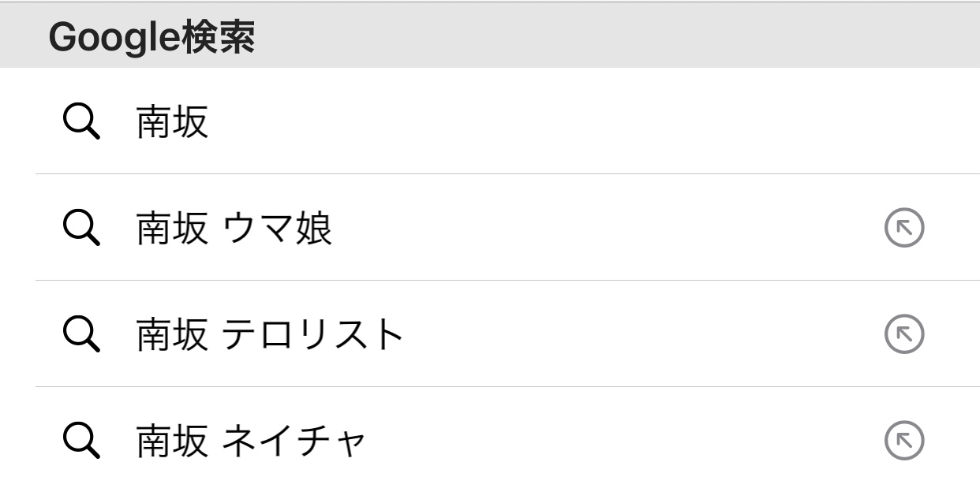Tap "南坂" in the ネイチャ suggestion row
This screenshot has height=488, width=980.
pyautogui.click(x=172, y=441)
